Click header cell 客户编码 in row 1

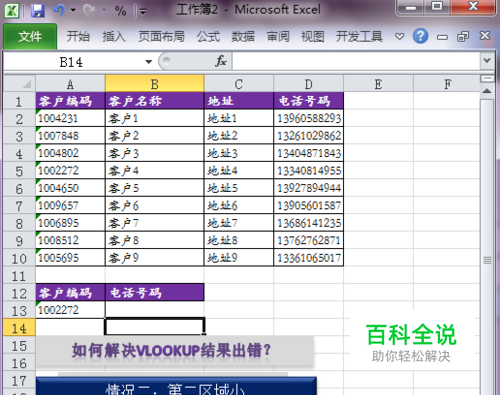pos(70,101)
